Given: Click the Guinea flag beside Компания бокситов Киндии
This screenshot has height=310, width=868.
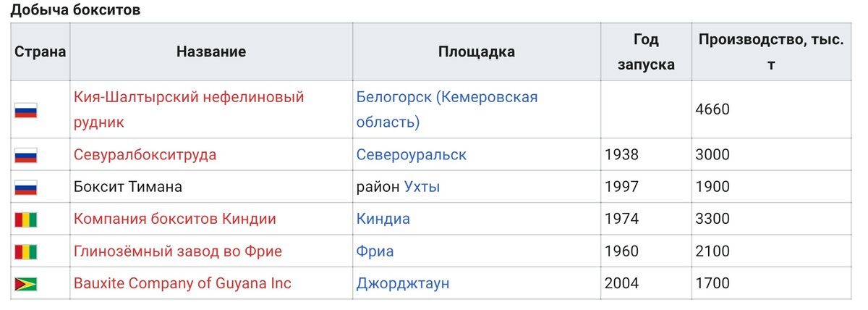Looking at the screenshot, I should (x=25, y=219).
